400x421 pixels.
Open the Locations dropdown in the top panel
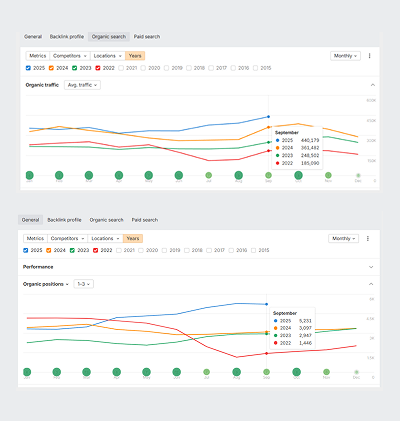click(108, 56)
